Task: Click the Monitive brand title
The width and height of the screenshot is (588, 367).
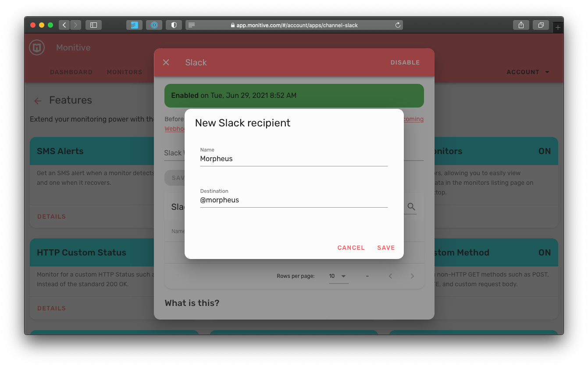Action: tap(73, 47)
